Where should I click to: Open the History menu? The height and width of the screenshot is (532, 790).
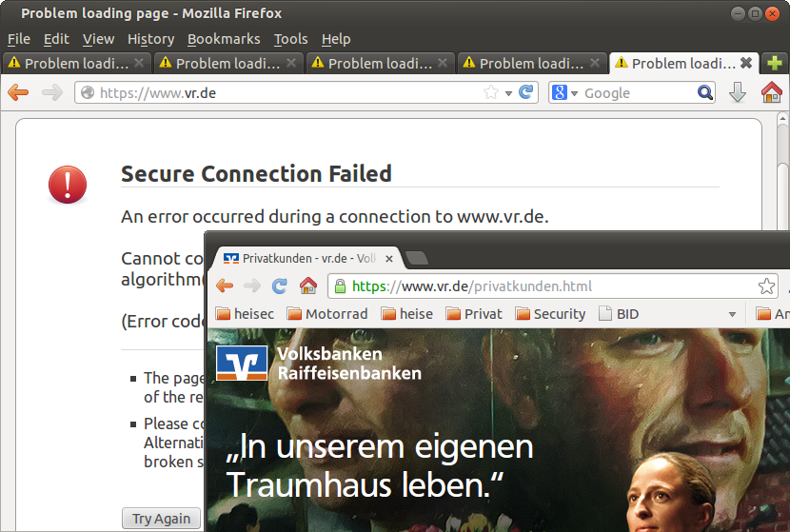[x=150, y=39]
